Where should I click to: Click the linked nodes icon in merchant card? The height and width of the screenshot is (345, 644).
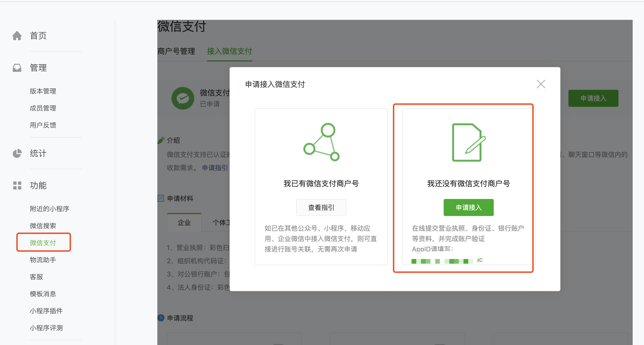[x=321, y=142]
